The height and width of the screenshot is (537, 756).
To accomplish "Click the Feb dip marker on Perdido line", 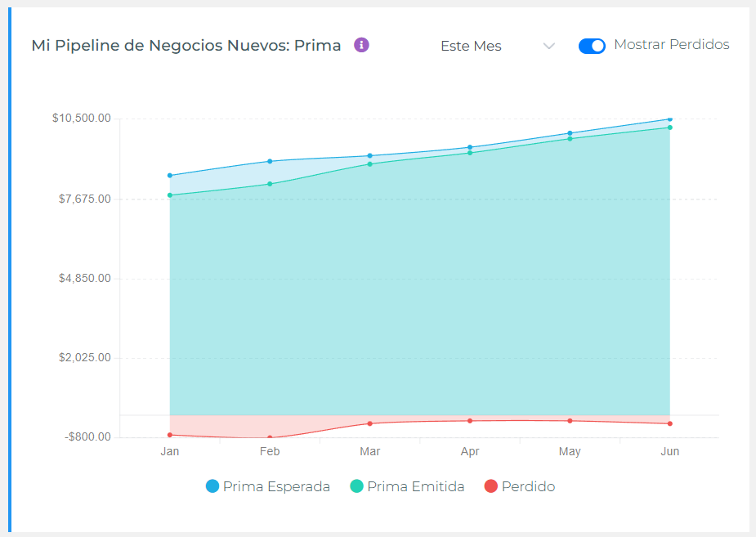I will [270, 437].
